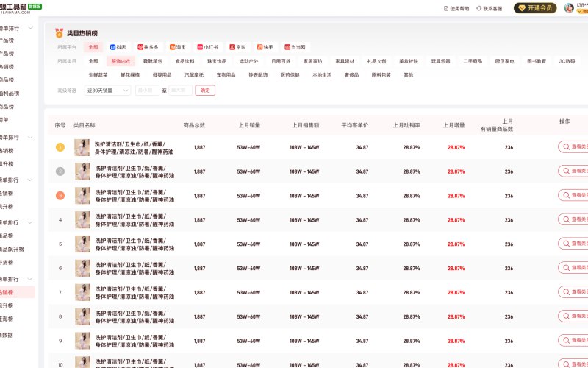Image resolution: width=588 pixels, height=368 pixels.
Task: Filter by the 京东 platform
Action: point(237,47)
